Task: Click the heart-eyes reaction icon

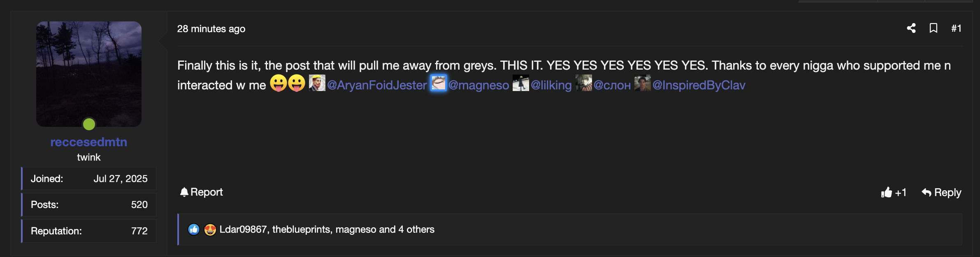Action: tap(210, 229)
